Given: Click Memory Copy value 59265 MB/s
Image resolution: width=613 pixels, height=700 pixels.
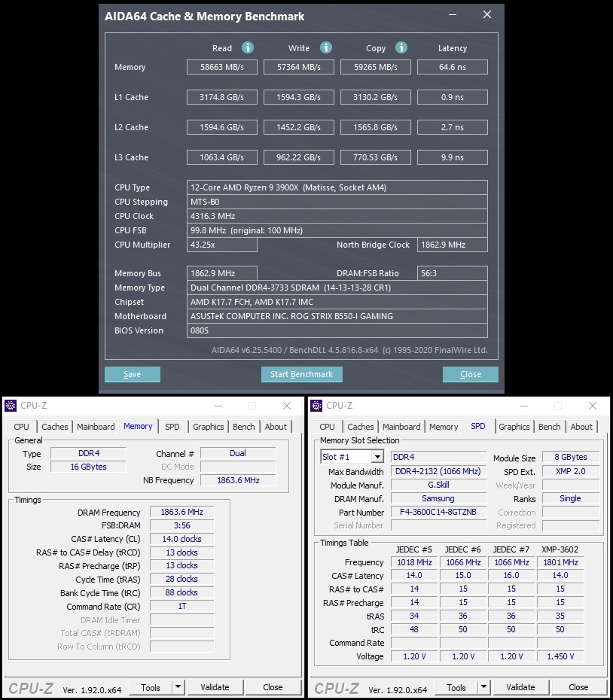Looking at the screenshot, I should click(376, 67).
